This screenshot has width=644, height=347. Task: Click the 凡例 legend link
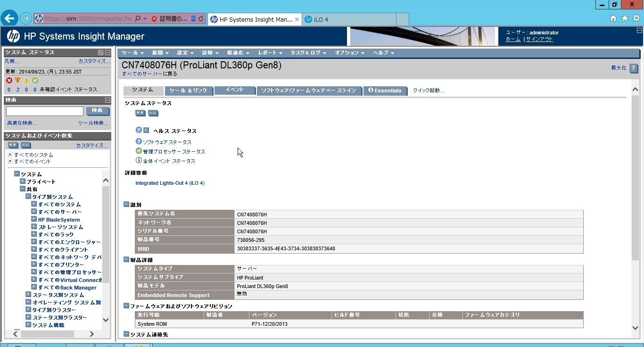click(x=12, y=61)
